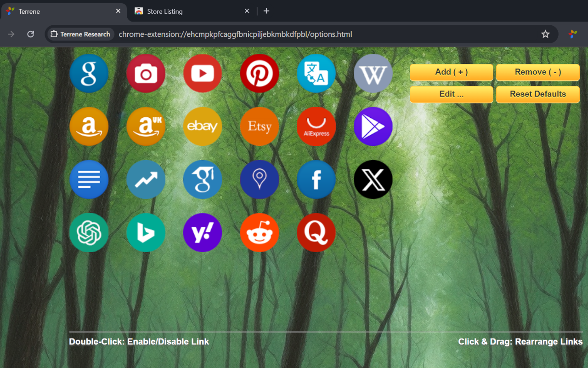The width and height of the screenshot is (588, 368).
Task: Click the Amazon UK icon
Action: [x=146, y=126]
